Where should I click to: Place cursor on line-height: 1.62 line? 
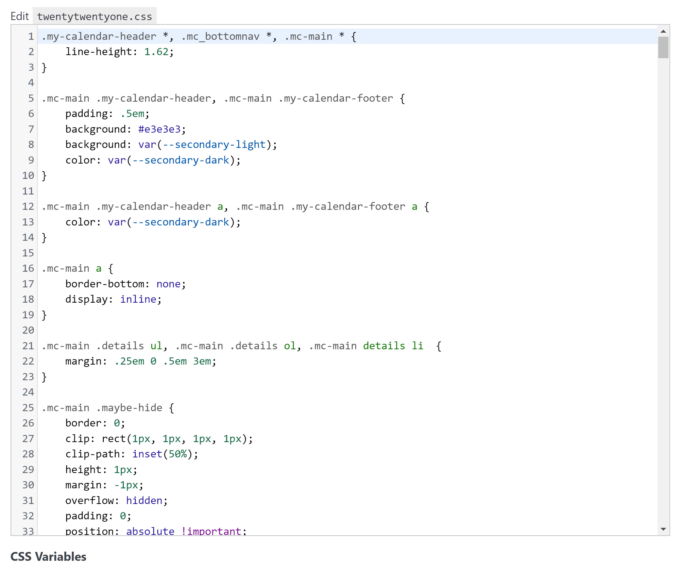119,52
